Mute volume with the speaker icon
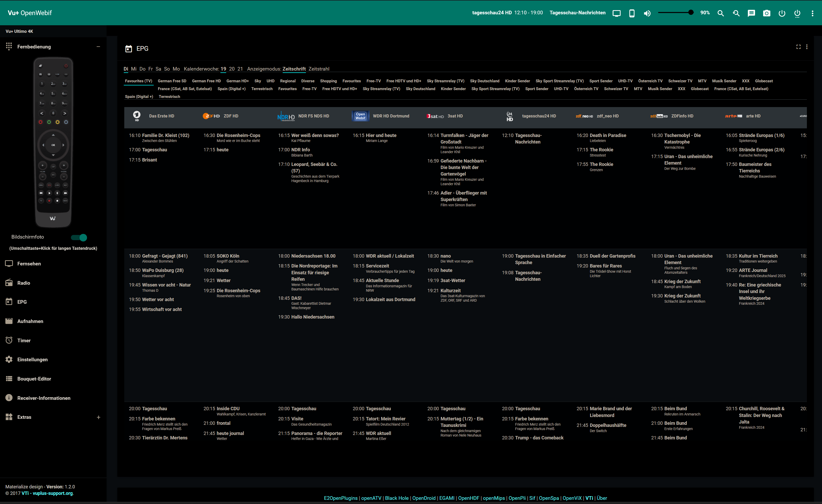Image resolution: width=822 pixels, height=504 pixels. click(x=647, y=13)
